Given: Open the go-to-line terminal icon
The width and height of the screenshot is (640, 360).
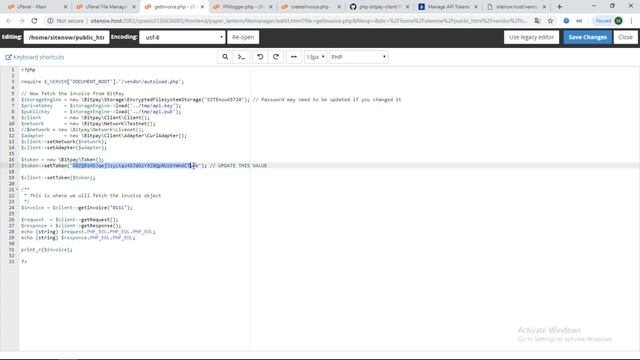Looking at the screenshot, I should coord(242,57).
